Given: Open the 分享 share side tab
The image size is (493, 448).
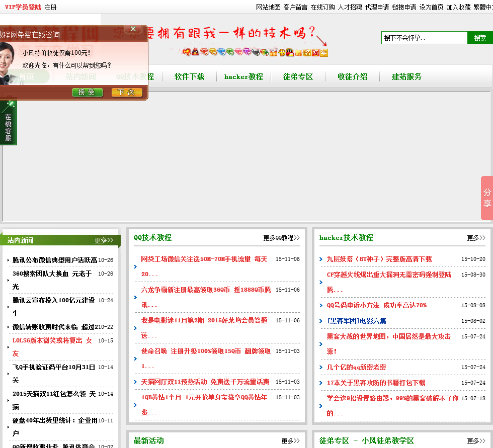Looking at the screenshot, I should [x=487, y=198].
